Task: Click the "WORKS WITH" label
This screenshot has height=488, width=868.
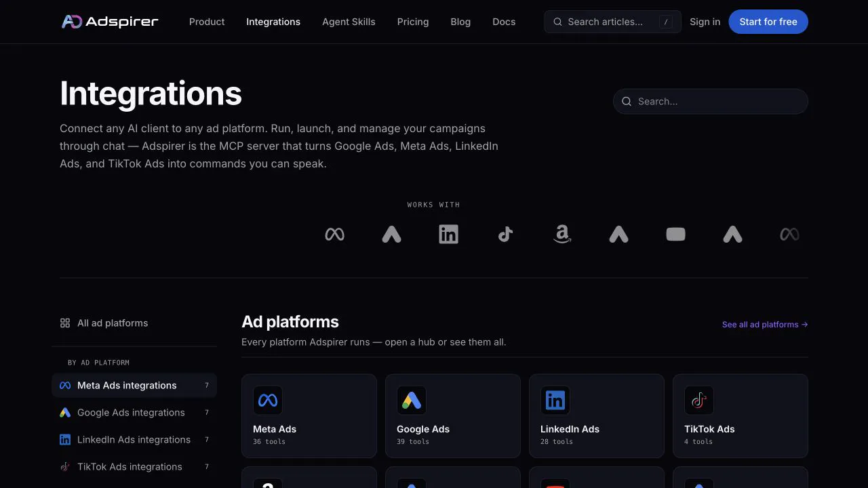Action: click(434, 205)
